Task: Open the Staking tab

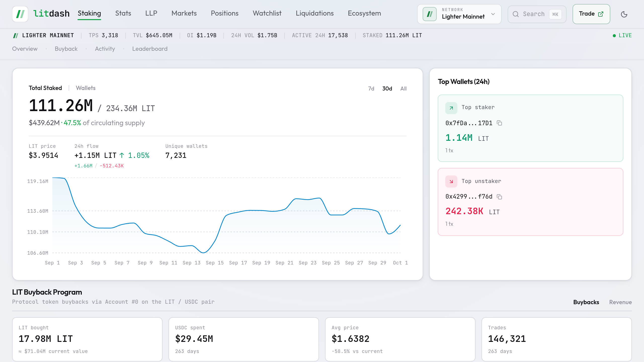Action: (x=89, y=13)
